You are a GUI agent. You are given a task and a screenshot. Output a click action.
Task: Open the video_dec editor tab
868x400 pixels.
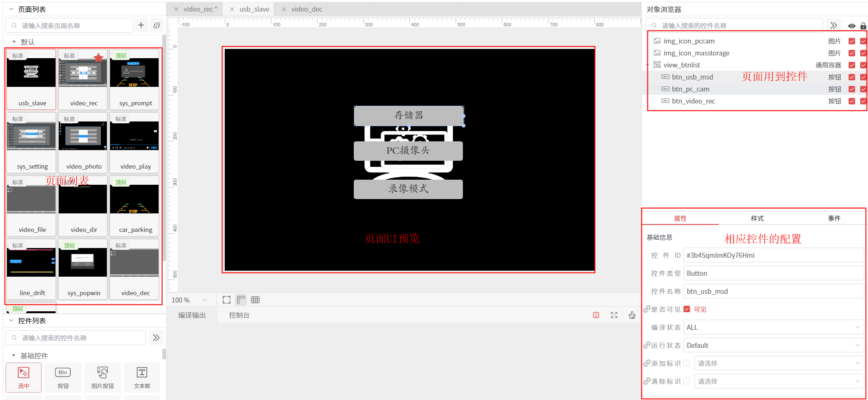[x=307, y=9]
